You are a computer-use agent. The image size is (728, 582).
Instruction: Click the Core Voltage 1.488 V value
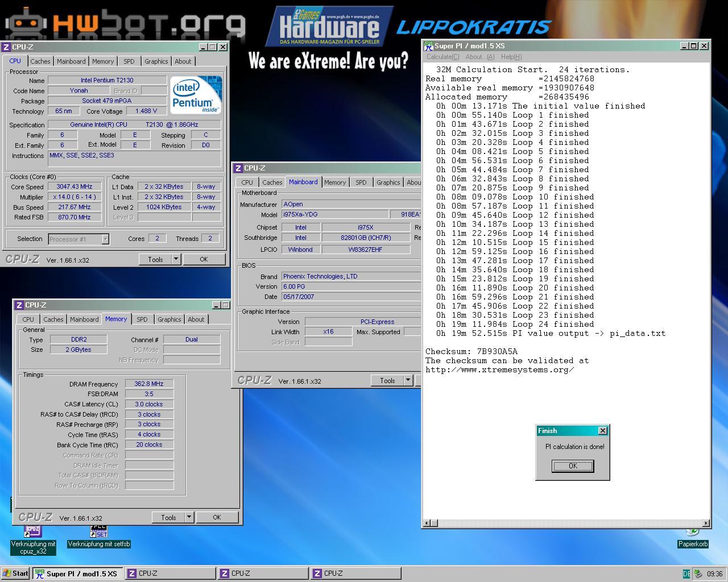tap(146, 111)
